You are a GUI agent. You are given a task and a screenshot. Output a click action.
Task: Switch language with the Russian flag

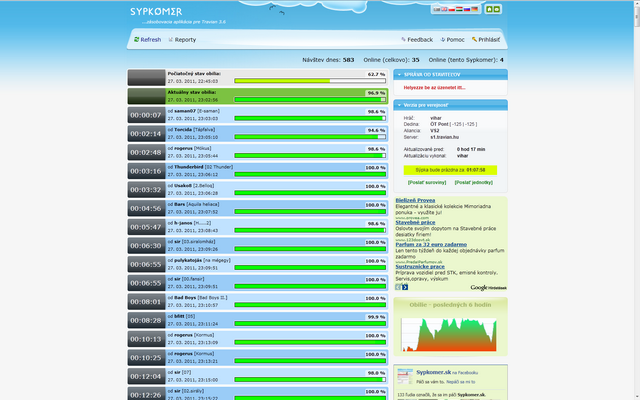click(467, 9)
